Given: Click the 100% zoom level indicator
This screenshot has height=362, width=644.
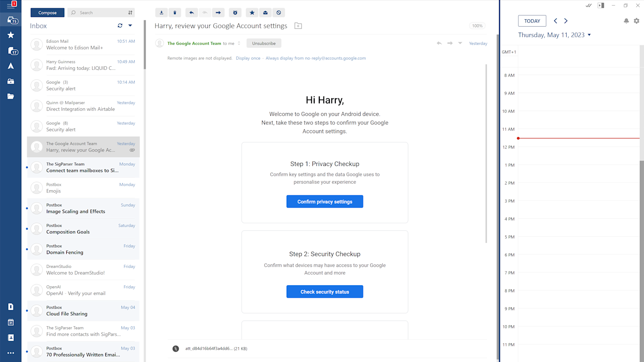Looking at the screenshot, I should click(477, 26).
